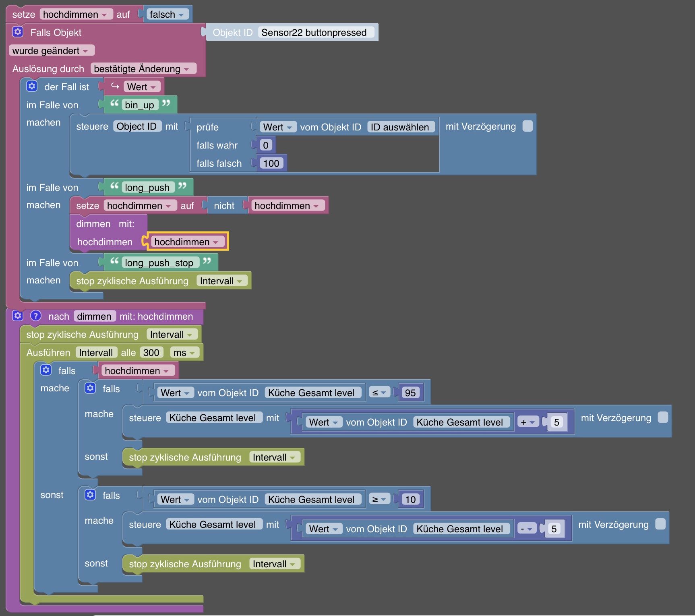Open Wert dropdown in the ≤ 95 comparison

[x=176, y=393]
